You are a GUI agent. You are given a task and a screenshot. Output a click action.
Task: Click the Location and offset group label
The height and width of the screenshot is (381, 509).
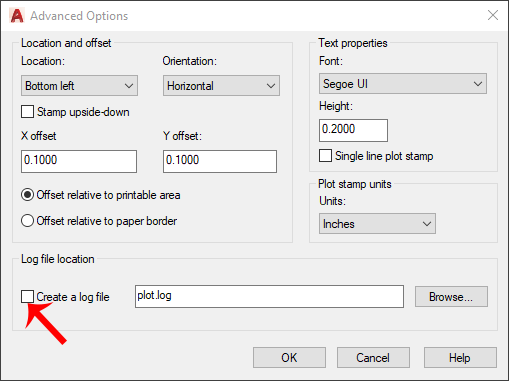(x=66, y=43)
